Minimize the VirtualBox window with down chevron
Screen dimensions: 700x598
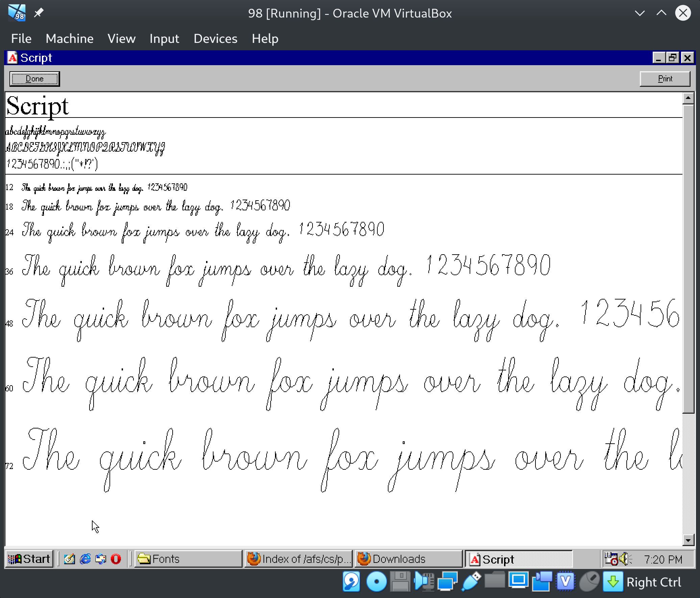click(640, 13)
